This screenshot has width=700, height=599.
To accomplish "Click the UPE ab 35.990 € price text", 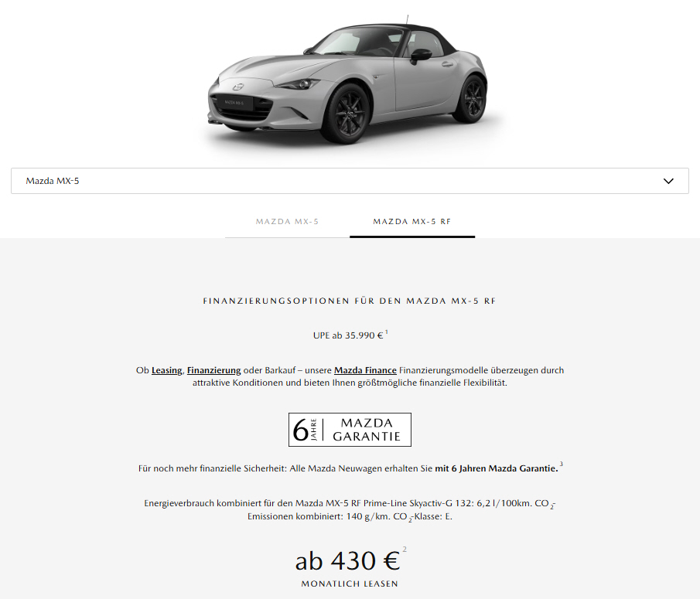I will tap(348, 335).
